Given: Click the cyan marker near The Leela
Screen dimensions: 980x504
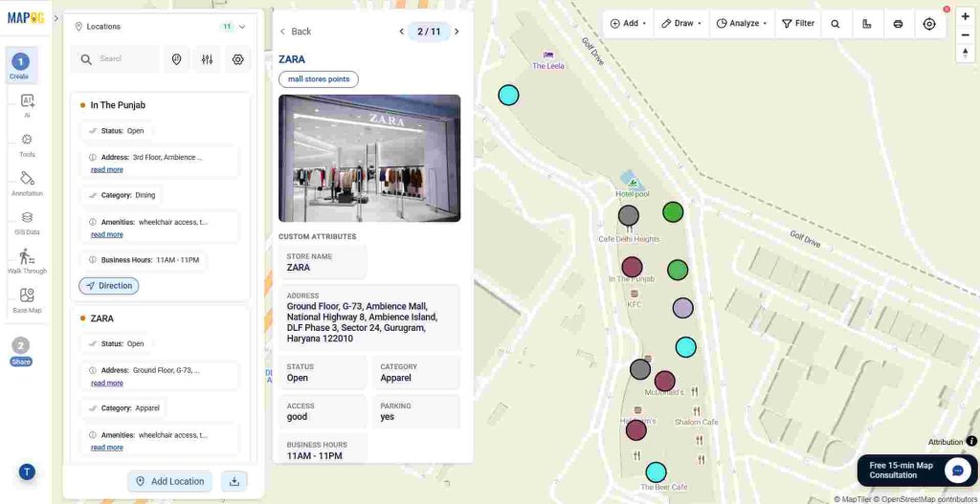Looking at the screenshot, I should 509,95.
